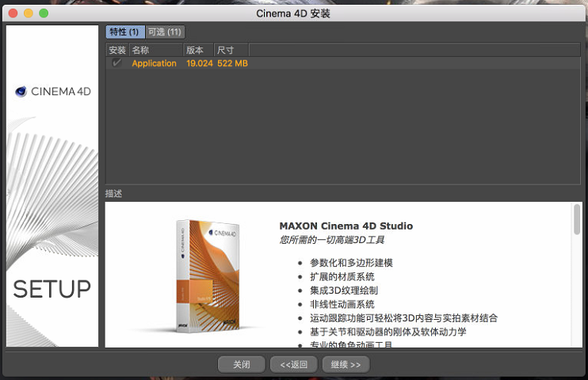Click the 扩展的材质系统 bullet text
The height and width of the screenshot is (380, 588).
coord(342,276)
